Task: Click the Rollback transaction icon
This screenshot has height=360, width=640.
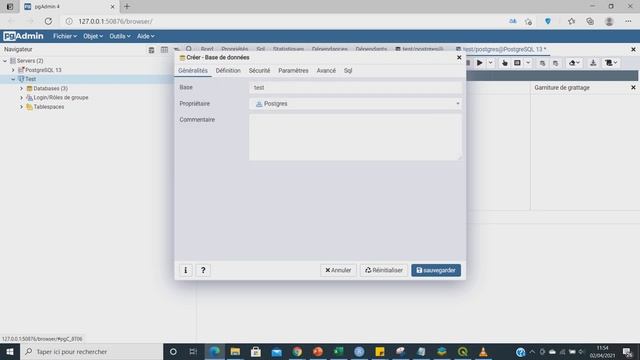Action: [556, 63]
